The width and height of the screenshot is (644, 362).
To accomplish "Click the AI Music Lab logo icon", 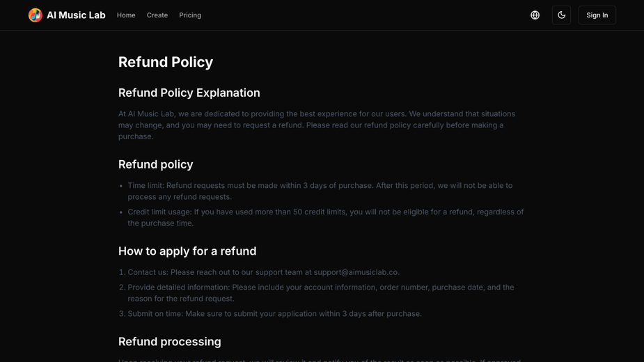I will click(36, 15).
